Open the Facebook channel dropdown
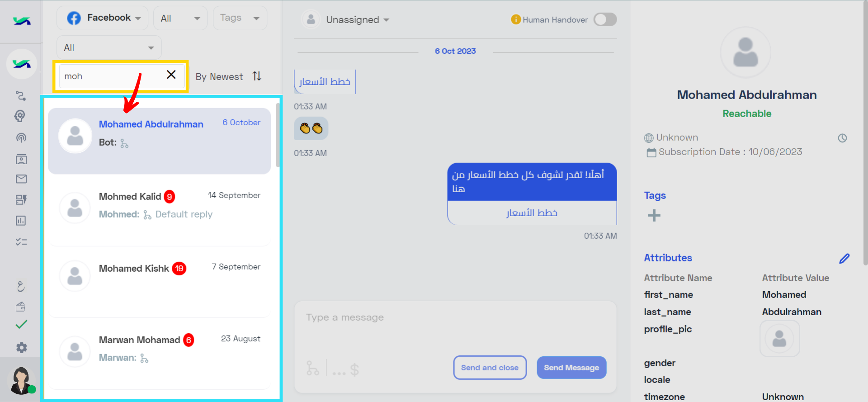This screenshot has width=868, height=402. tap(103, 18)
